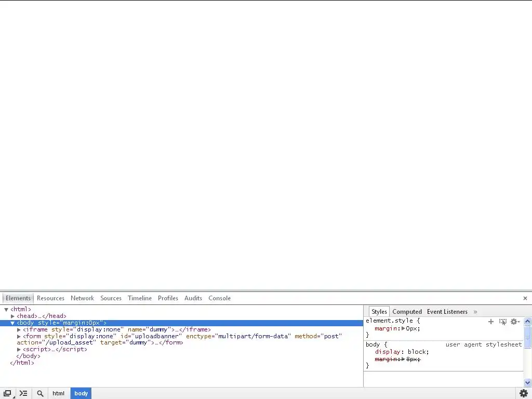This screenshot has height=399, width=532.
Task: Open DevTools settings gear at bottom right
Action: coord(524,393)
